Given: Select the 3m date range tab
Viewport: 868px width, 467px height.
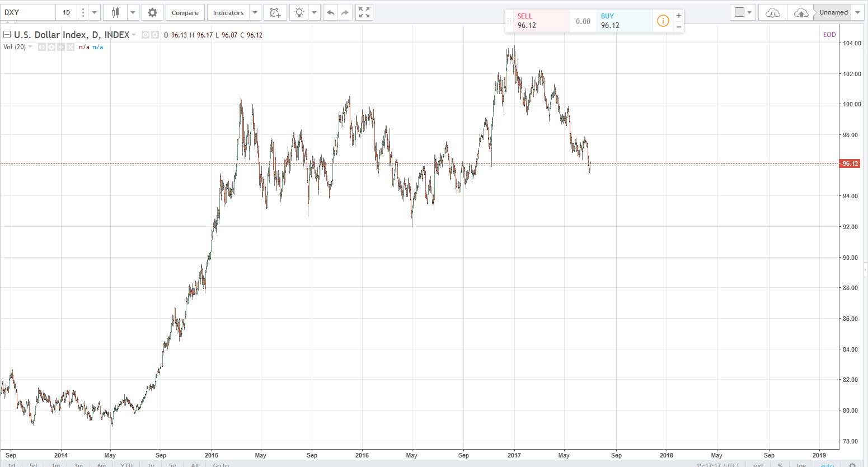Looking at the screenshot, I should [79, 465].
